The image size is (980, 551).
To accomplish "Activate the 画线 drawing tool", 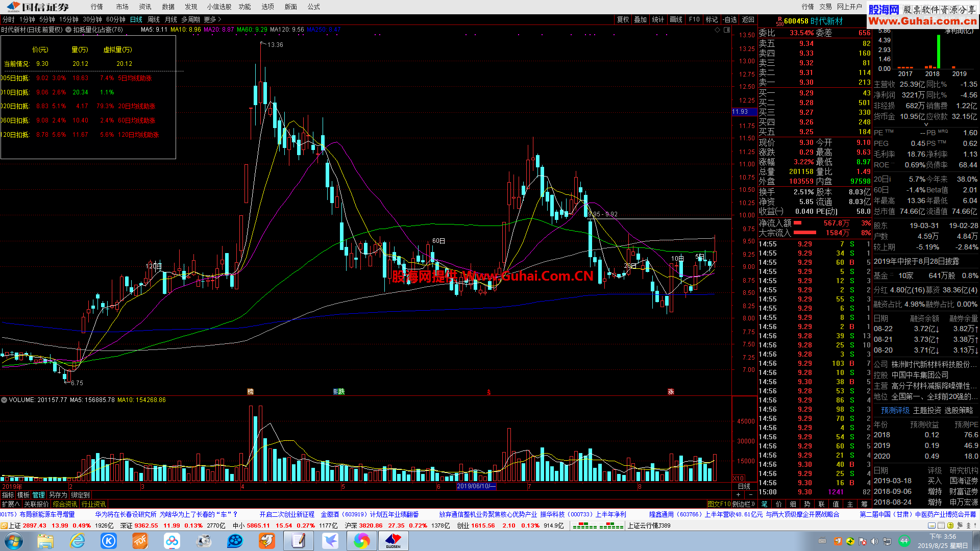I will pyautogui.click(x=676, y=19).
